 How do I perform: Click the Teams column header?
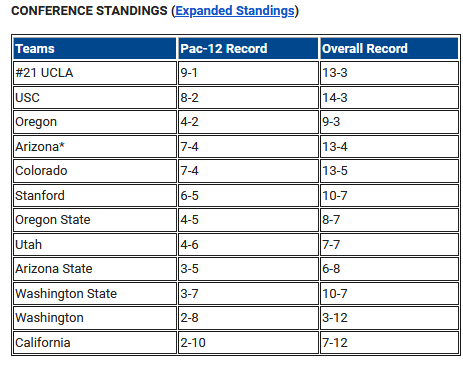(95, 49)
